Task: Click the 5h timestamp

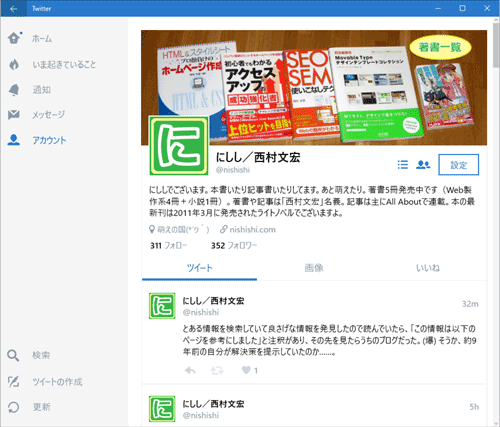Action: [474, 407]
